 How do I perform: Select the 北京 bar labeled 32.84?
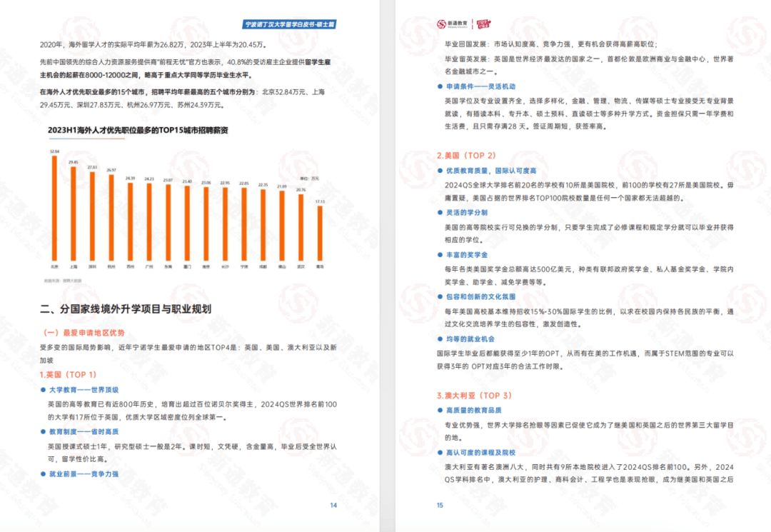pos(54,208)
